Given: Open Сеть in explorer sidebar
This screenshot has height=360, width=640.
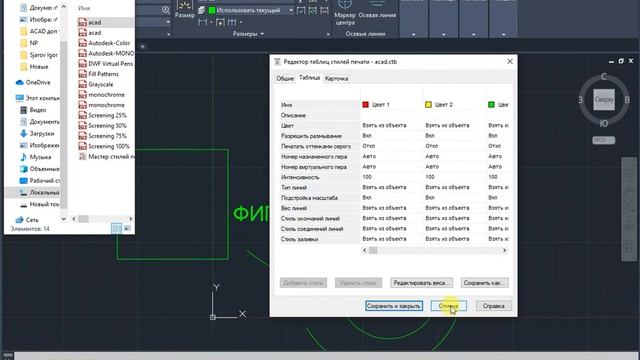Looking at the screenshot, I should [27, 220].
